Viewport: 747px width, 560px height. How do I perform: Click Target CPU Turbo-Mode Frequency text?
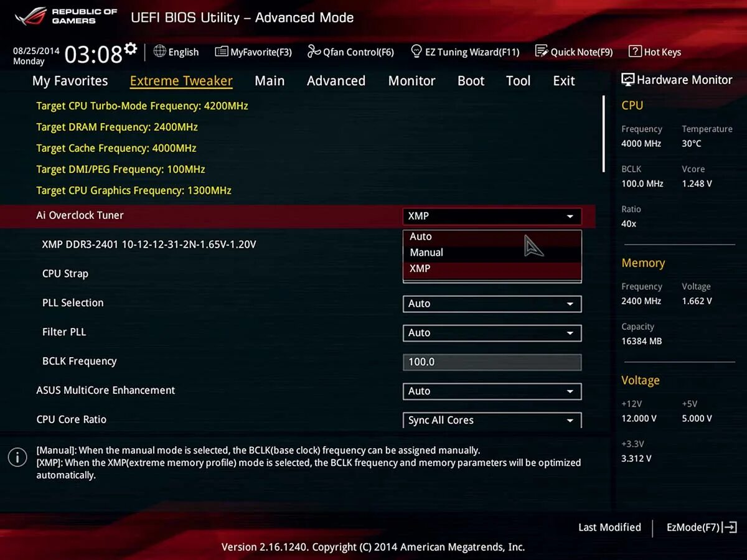(142, 106)
